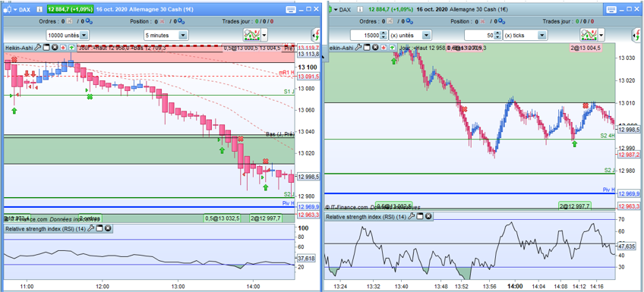Open position settings gears in left window

click(181, 21)
